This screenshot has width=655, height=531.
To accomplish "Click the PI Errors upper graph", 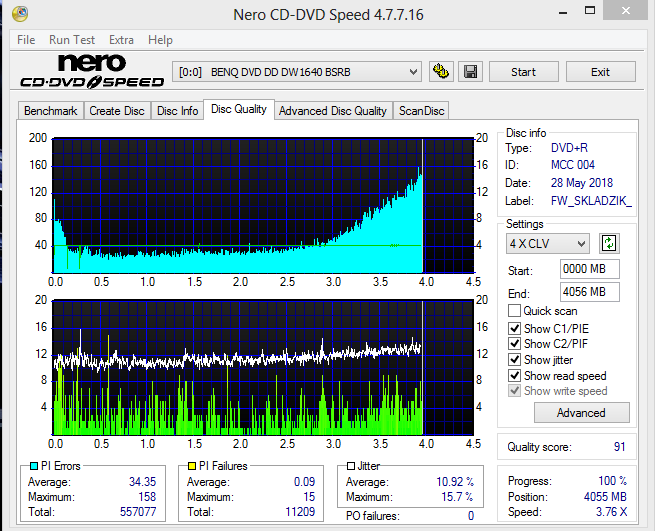I will pos(263,206).
